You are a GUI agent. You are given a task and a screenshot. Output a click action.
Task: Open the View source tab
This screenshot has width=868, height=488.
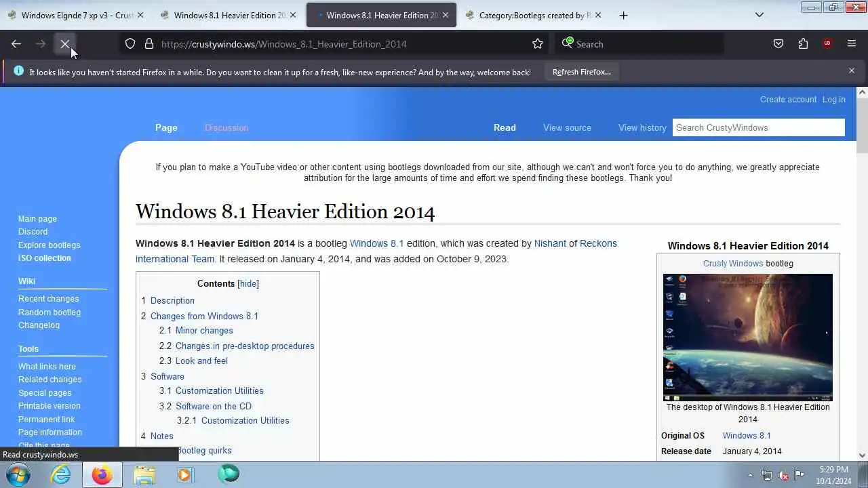pos(567,127)
